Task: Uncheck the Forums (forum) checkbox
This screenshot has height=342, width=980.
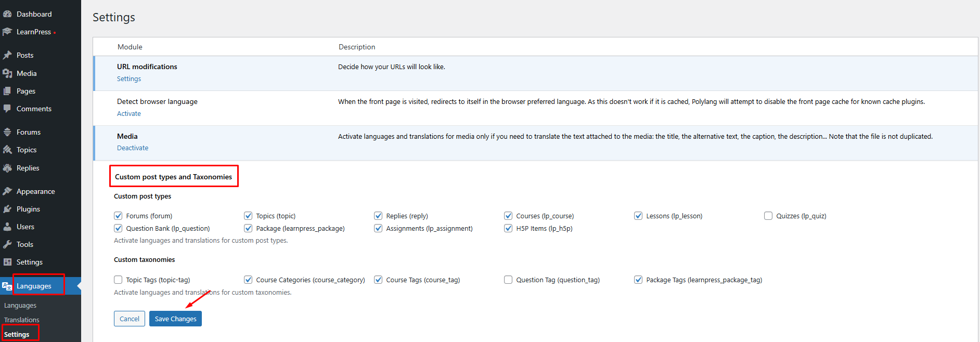Action: click(x=118, y=216)
